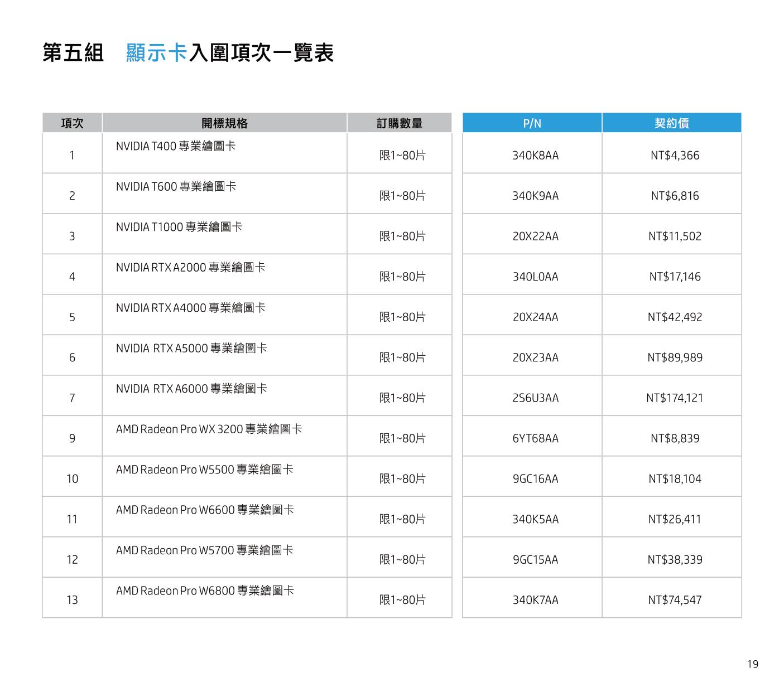Click part number 340K9AA
The image size is (784, 692).
[535, 196]
